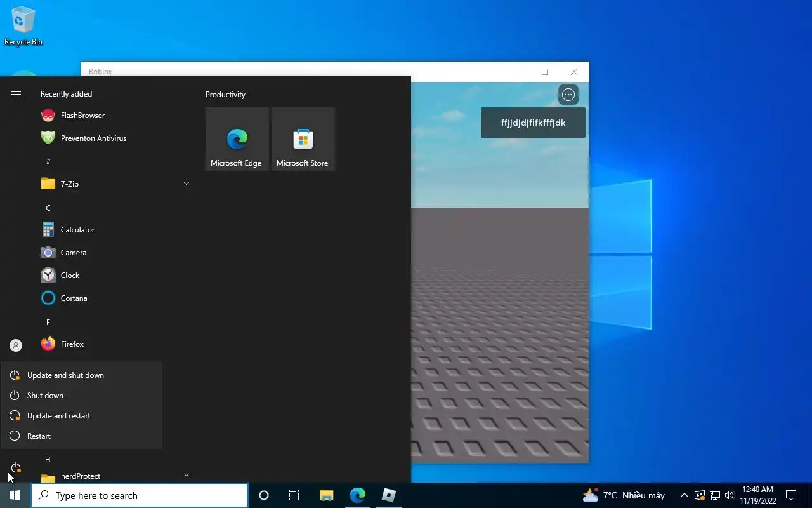Image resolution: width=812 pixels, height=508 pixels.
Task: Jump to letter C section header
Action: (48, 208)
